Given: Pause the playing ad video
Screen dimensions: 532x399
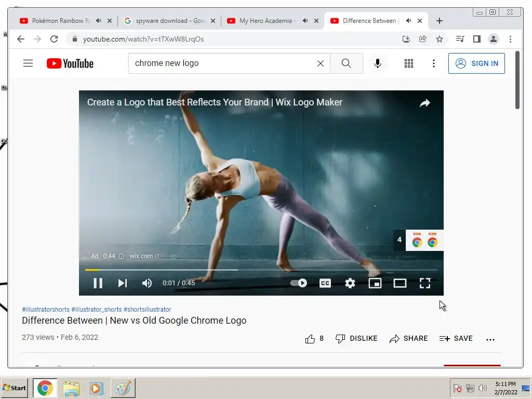Looking at the screenshot, I should [x=98, y=283].
